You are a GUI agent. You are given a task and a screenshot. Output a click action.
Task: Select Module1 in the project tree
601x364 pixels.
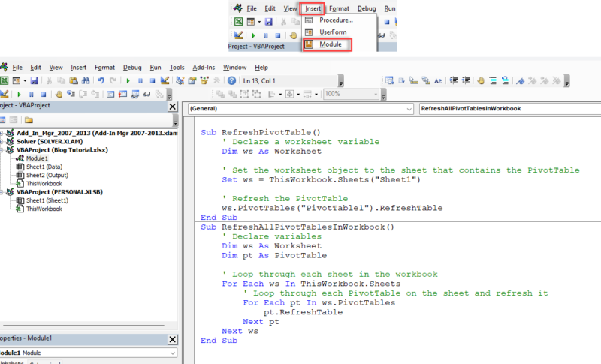(38, 158)
